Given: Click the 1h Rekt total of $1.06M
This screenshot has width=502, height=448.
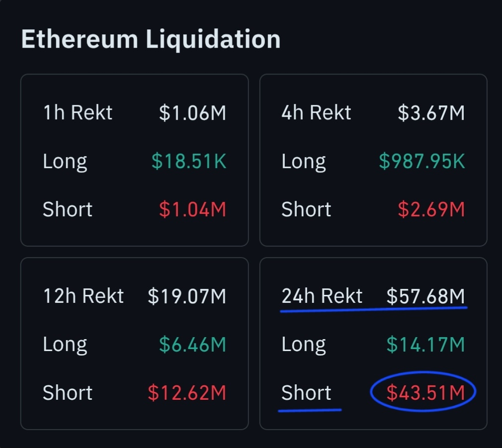Looking at the screenshot, I should point(192,113).
